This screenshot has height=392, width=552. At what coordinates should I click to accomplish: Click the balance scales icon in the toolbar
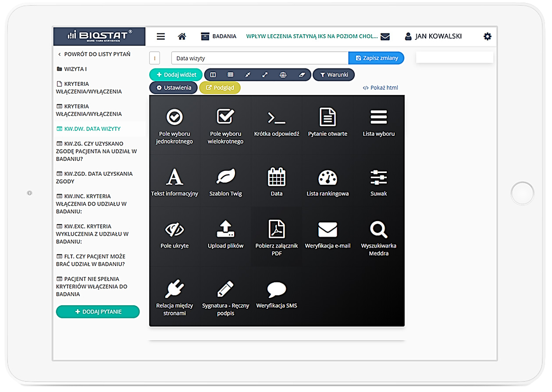[x=283, y=74]
